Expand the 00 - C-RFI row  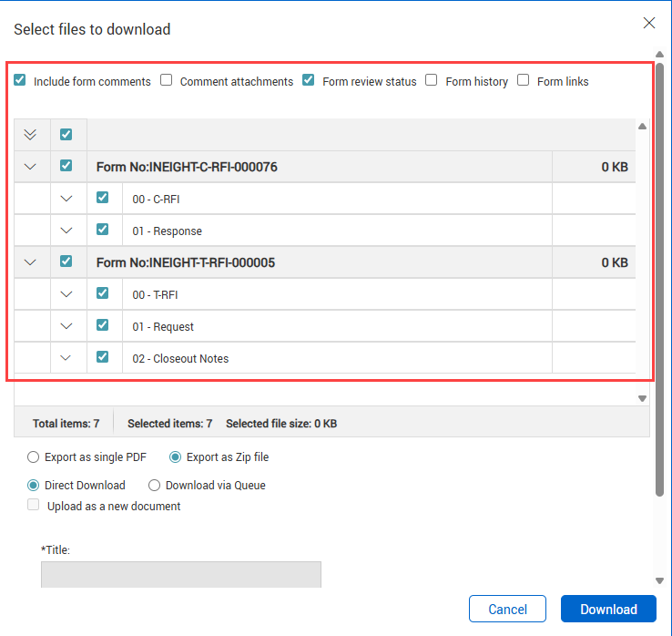point(66,199)
